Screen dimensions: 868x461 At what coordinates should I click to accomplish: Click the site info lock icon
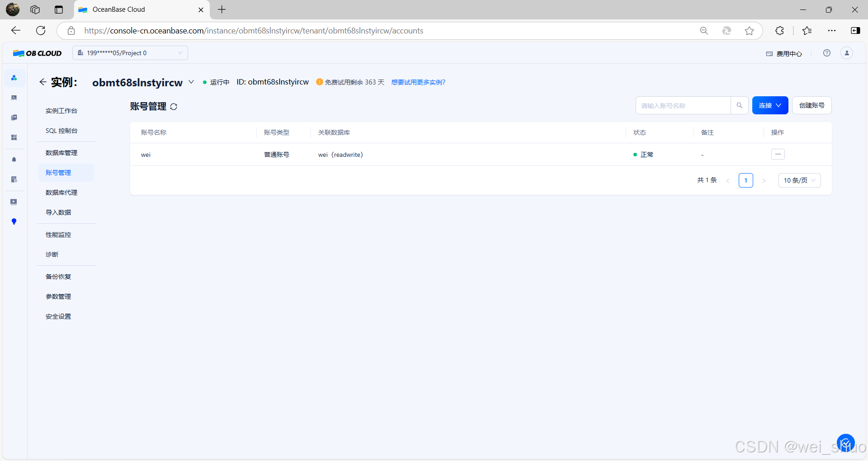(x=71, y=31)
